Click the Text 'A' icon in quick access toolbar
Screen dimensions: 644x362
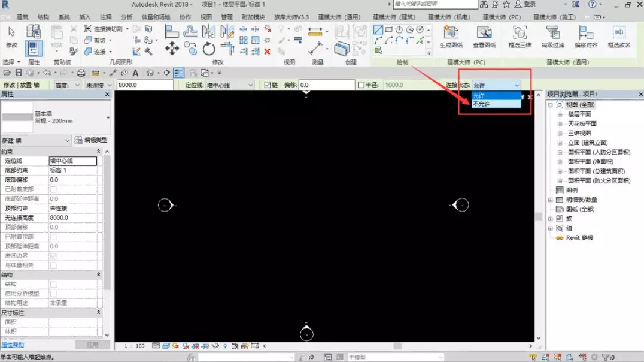[135, 73]
